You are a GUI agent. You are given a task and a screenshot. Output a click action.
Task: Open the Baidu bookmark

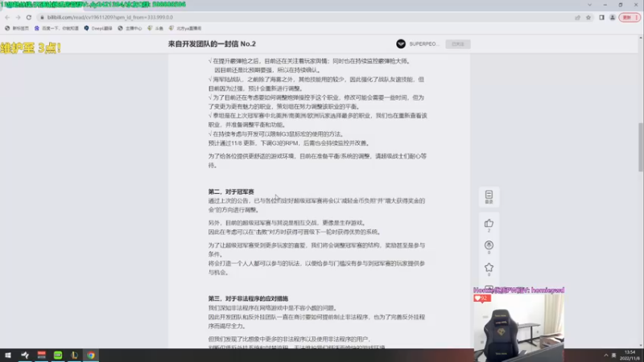56,28
